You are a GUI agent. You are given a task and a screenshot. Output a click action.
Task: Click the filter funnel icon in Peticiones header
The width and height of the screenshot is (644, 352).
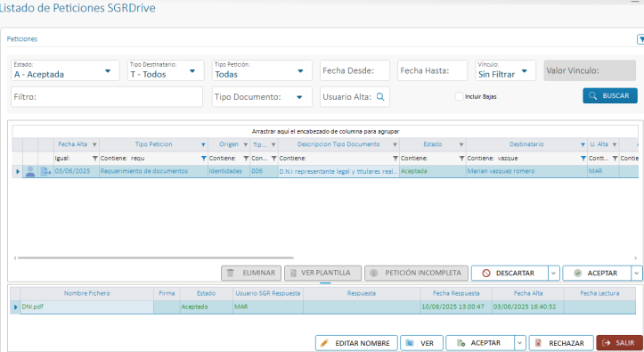640,39
